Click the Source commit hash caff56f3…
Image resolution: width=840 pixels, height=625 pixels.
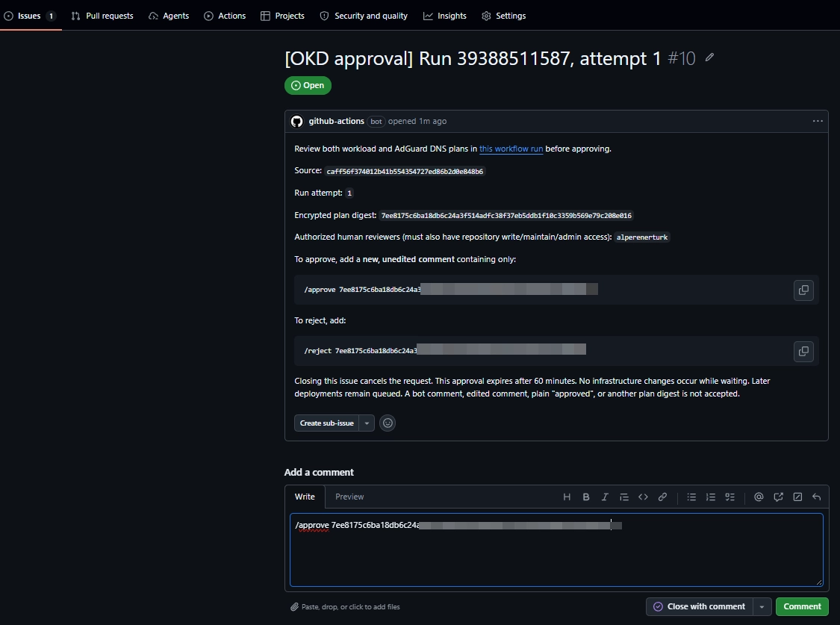(405, 172)
